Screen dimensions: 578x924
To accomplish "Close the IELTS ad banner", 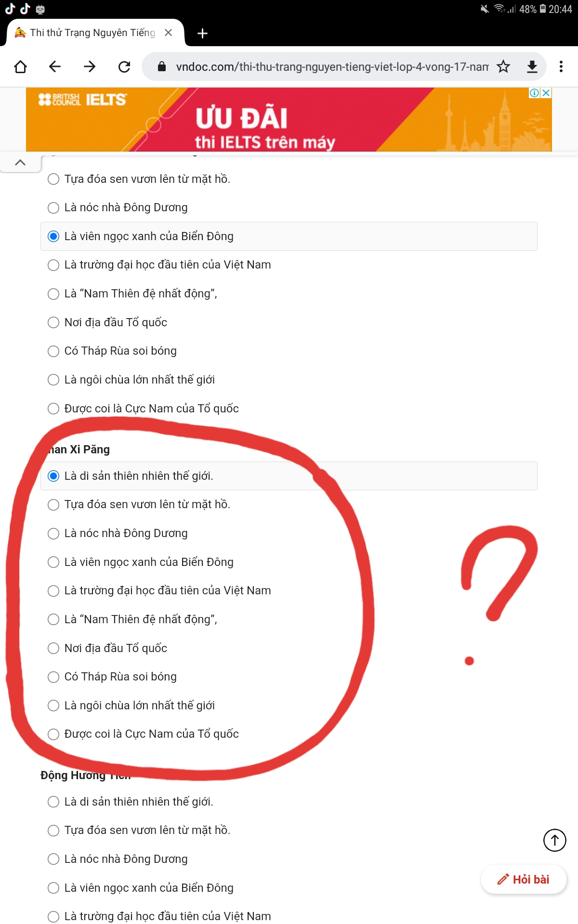I will [x=546, y=93].
